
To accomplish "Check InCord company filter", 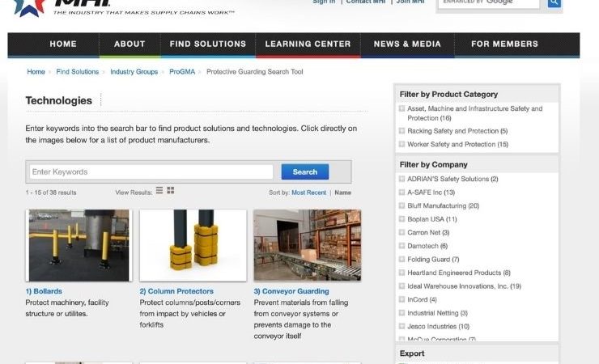I will [x=401, y=299].
